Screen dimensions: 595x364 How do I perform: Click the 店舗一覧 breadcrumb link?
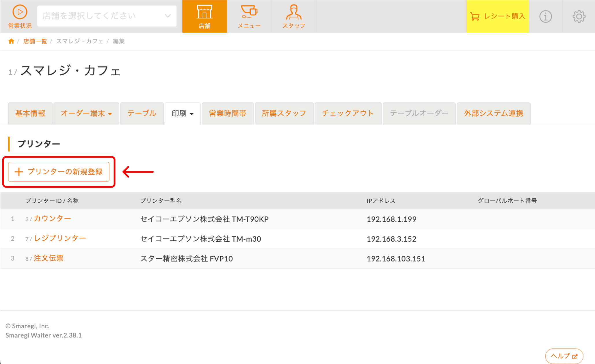coord(35,41)
